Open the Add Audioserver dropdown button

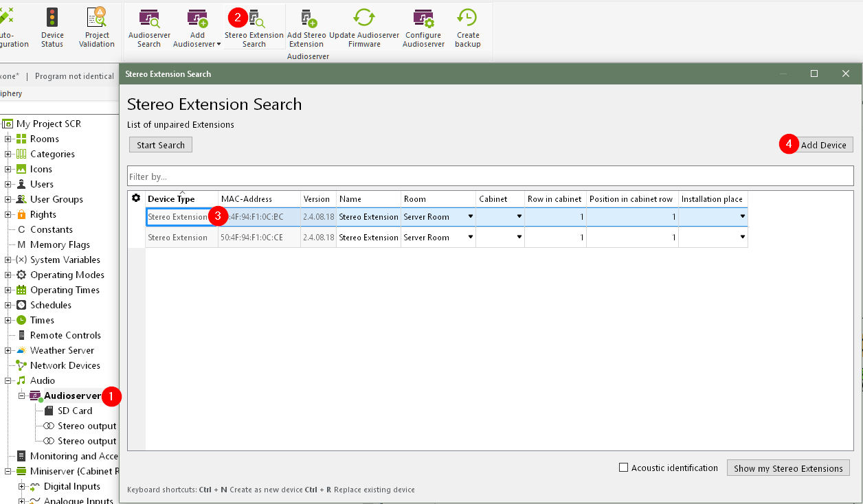197,27
